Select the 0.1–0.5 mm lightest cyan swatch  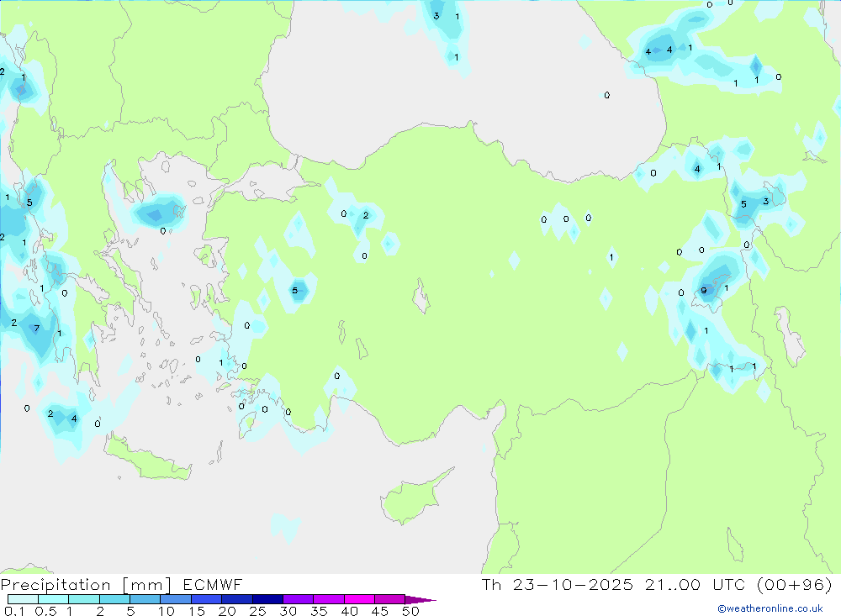coord(23,599)
